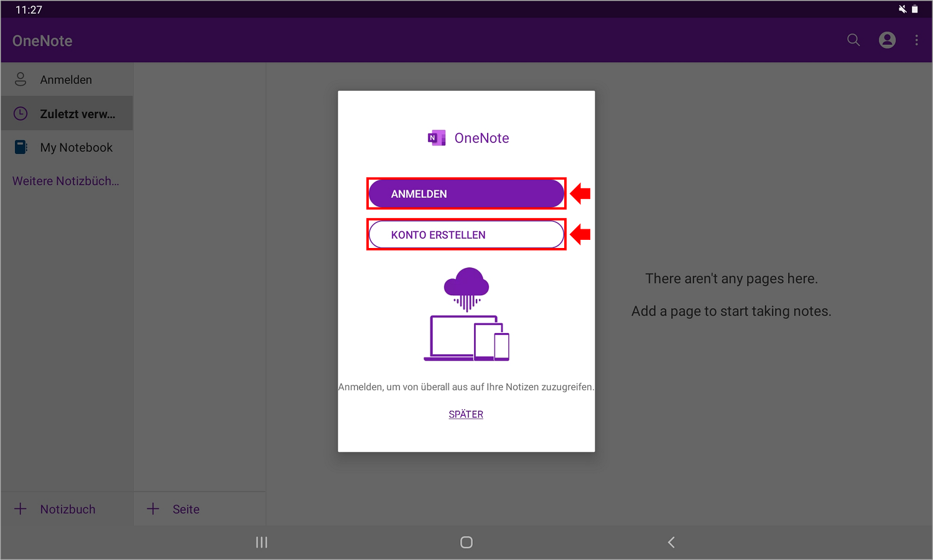Click the KONTO ERSTELLEN button
This screenshot has width=933, height=560.
(x=466, y=235)
